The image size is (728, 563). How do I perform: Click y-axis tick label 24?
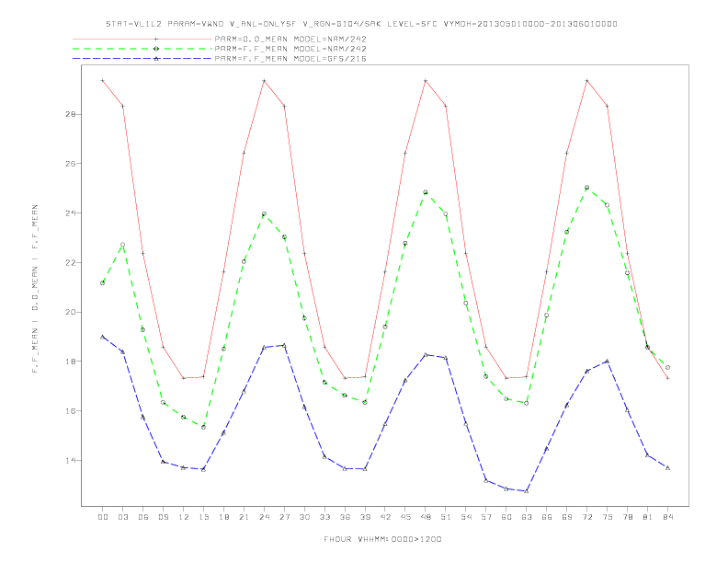coord(71,213)
